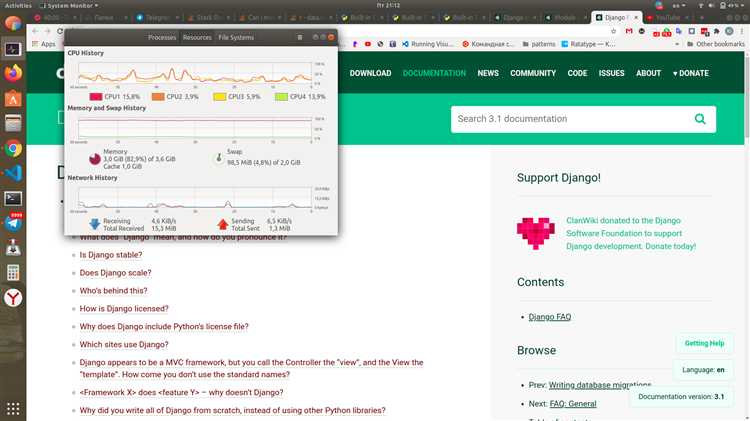Open ABOUT in Django navigation
750x421 pixels.
point(648,73)
